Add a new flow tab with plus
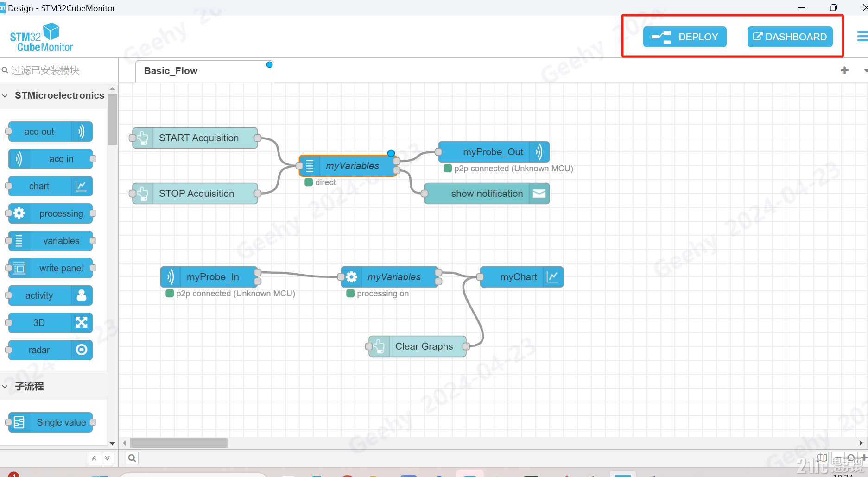The width and height of the screenshot is (868, 477). pos(844,70)
